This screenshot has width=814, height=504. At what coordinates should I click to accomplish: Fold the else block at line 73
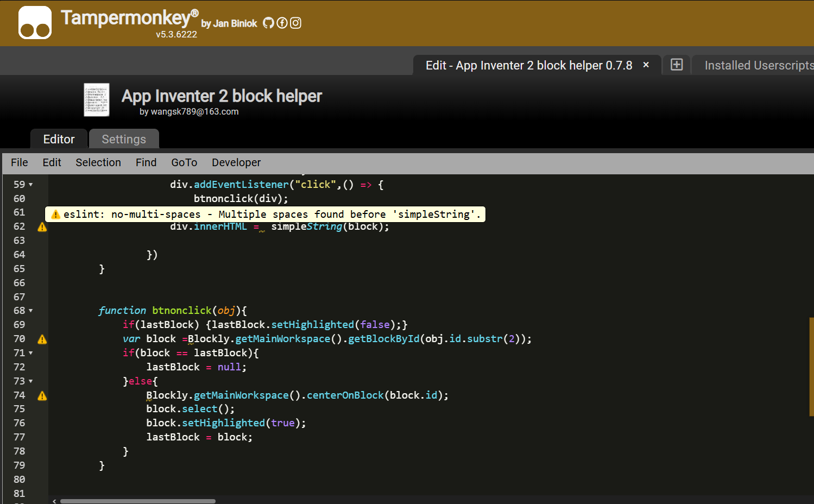[31, 381]
